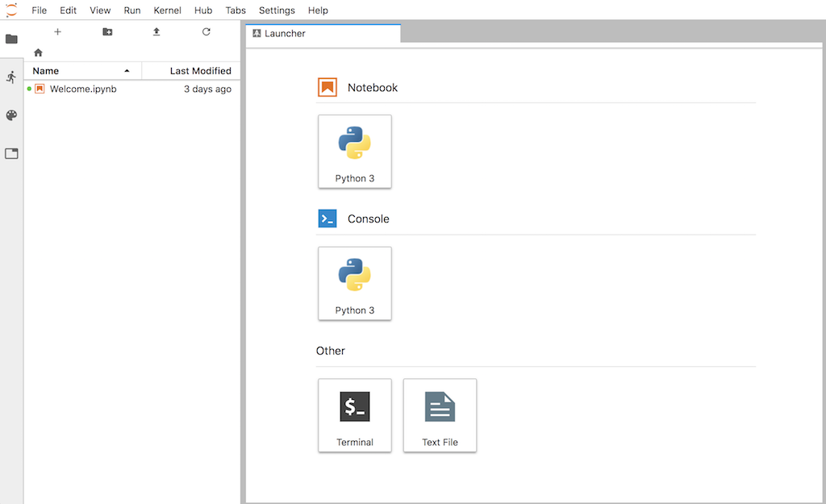Open the Edit menu
The height and width of the screenshot is (504, 826).
68,10
